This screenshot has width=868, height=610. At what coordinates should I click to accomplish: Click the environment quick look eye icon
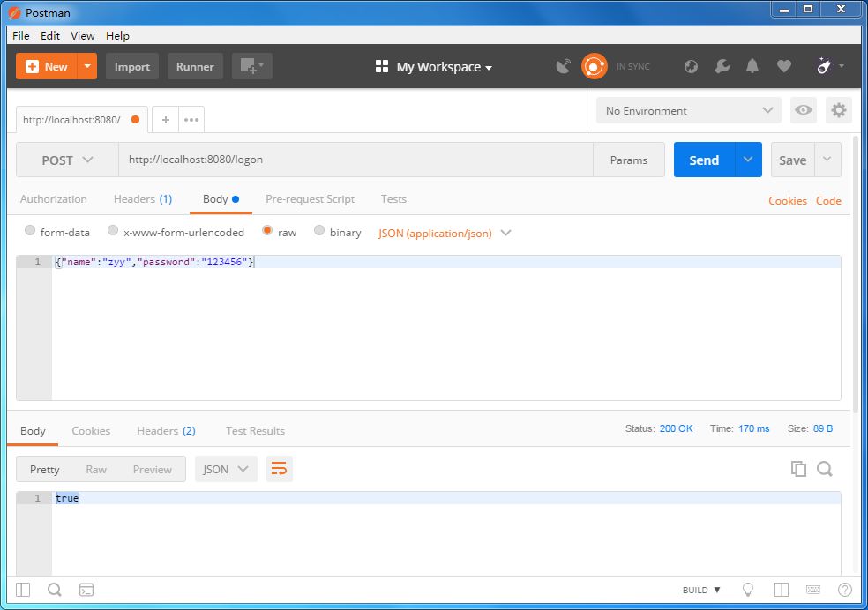click(x=804, y=110)
